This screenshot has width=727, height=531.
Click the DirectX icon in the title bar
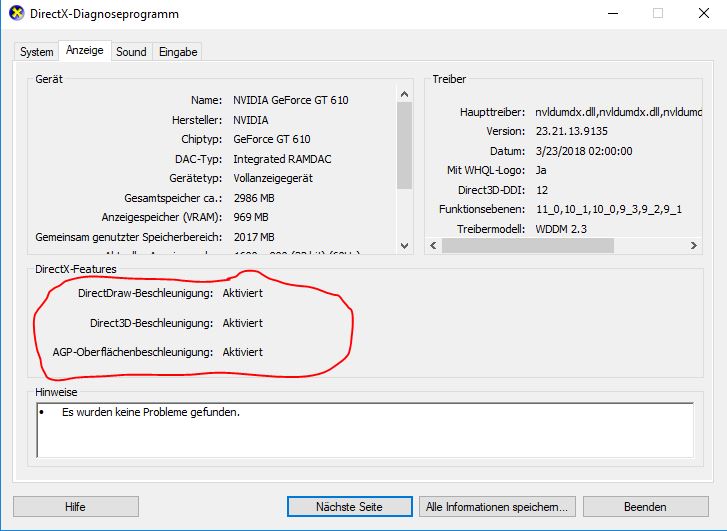click(x=17, y=13)
